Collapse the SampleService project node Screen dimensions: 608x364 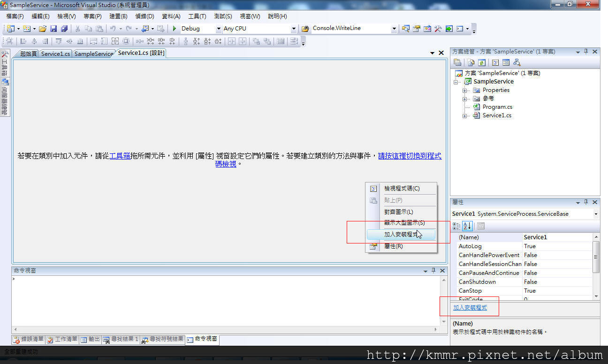pyautogui.click(x=456, y=82)
